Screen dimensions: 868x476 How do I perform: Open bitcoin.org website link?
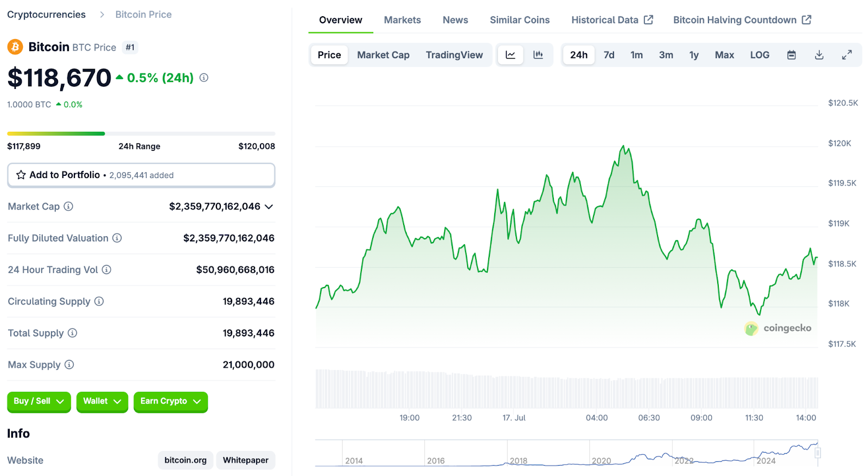click(x=186, y=460)
